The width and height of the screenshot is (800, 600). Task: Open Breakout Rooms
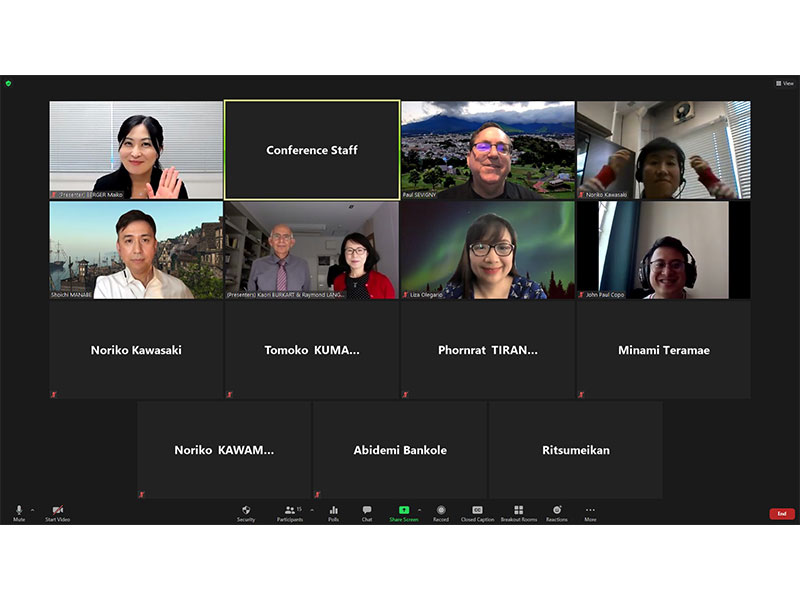(518, 511)
